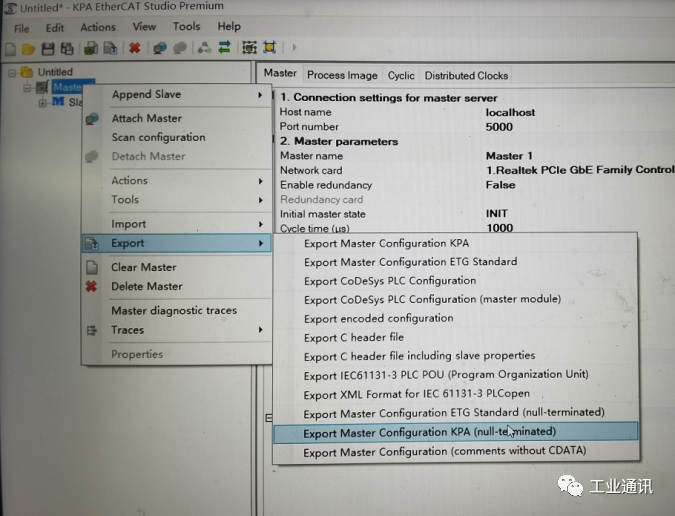Select the ETG Standard export entry without null-terminated
Viewport: 675px width, 516px height.
coord(456,262)
